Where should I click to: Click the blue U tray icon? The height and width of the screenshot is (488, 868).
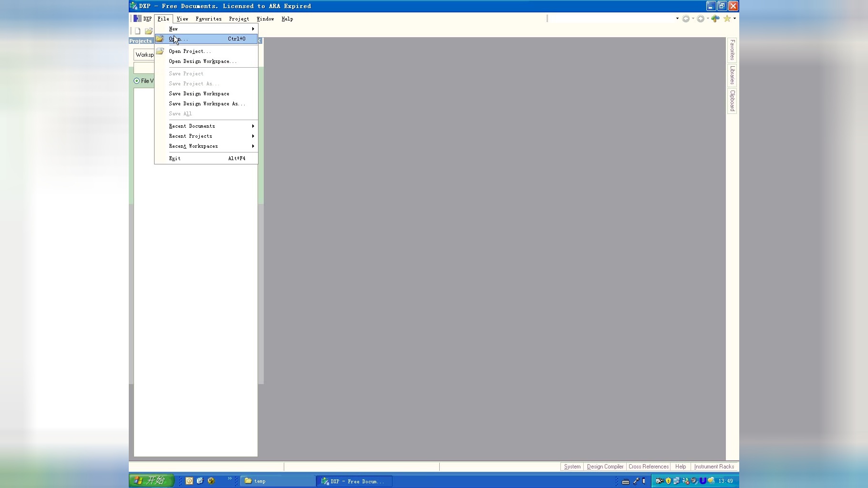[703, 481]
